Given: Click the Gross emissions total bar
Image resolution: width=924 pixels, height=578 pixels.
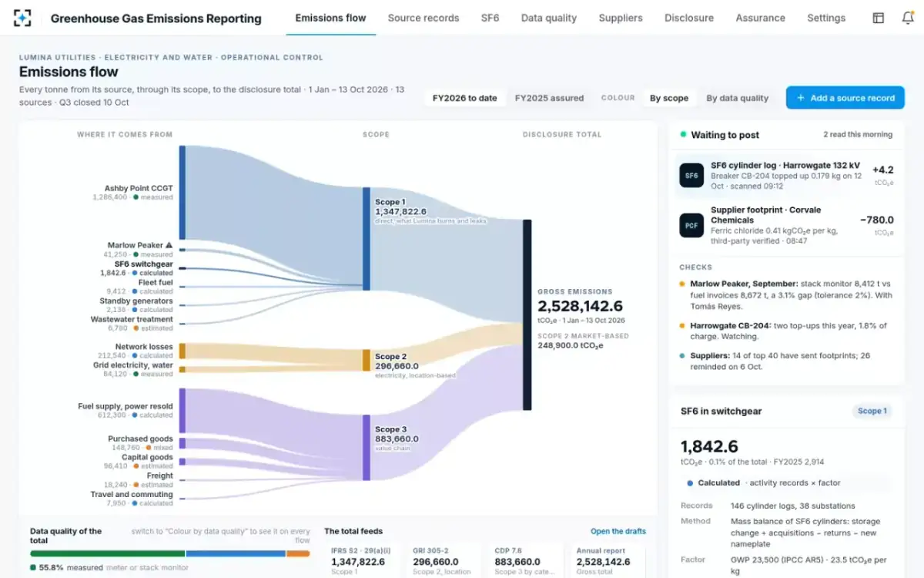Looking at the screenshot, I should point(527,315).
